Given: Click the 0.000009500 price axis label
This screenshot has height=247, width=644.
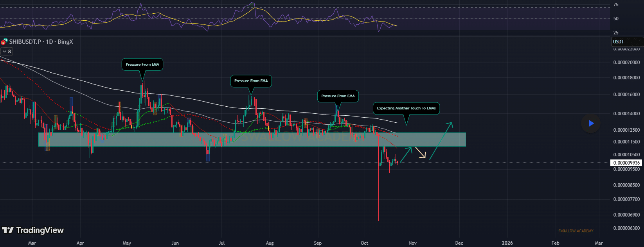Looking at the screenshot, I should pyautogui.click(x=626, y=169).
